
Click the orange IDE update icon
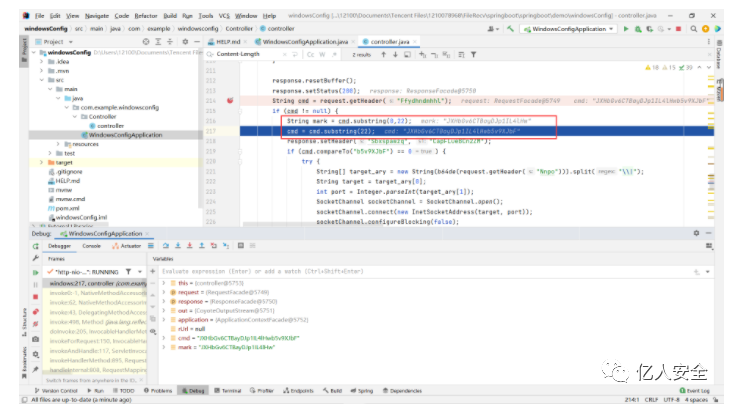pos(705,29)
